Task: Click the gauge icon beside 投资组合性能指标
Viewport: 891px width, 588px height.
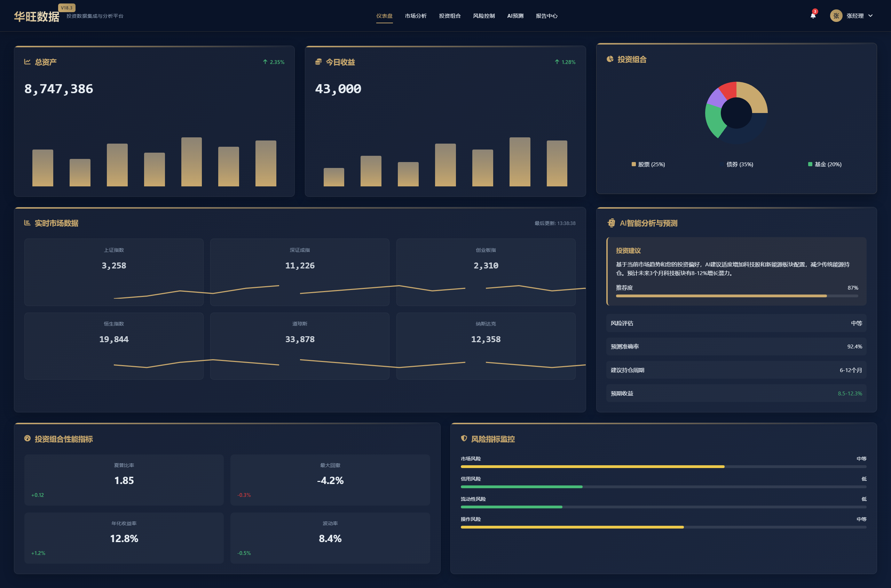Action: pos(27,438)
